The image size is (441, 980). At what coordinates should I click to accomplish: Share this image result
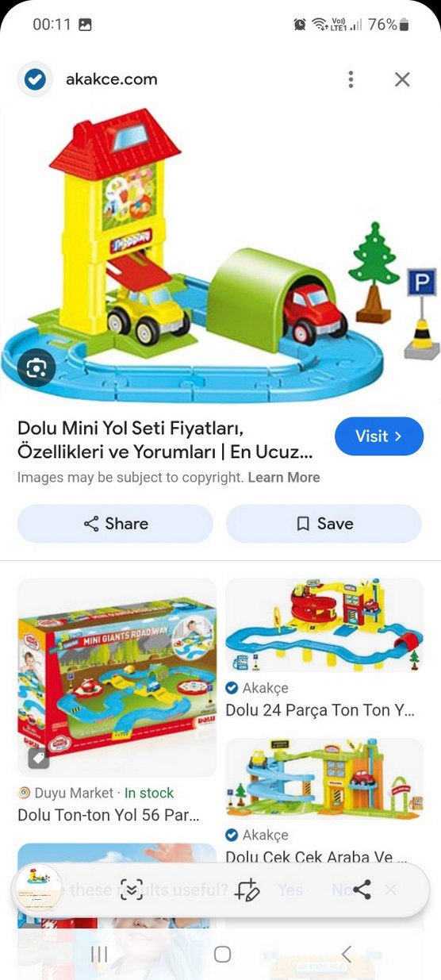point(115,524)
